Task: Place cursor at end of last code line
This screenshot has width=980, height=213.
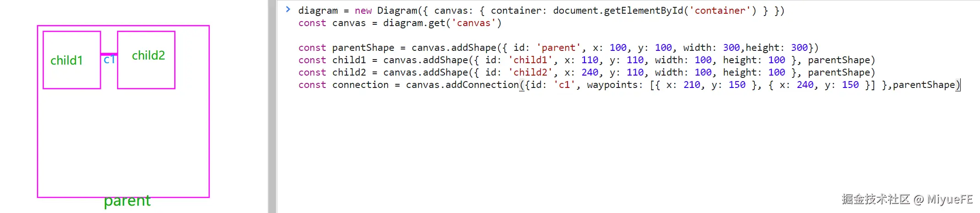Action: click(961, 85)
